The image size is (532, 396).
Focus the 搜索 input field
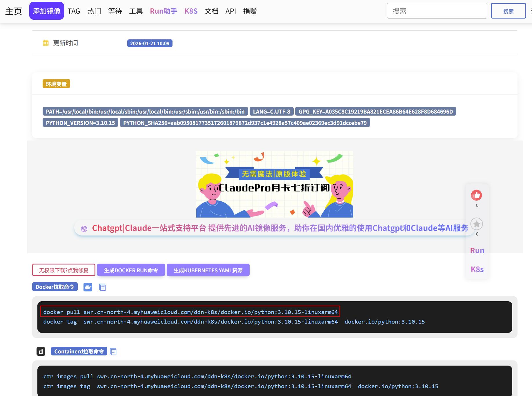(437, 11)
